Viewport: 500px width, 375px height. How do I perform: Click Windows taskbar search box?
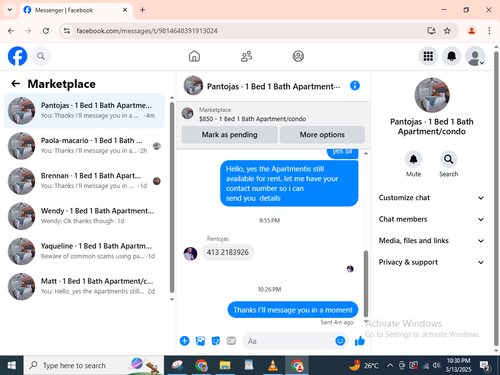[x=93, y=365]
